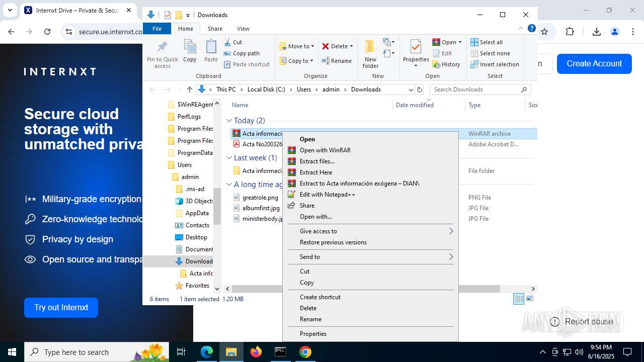Screen dimensions: 644x362
Task: Create a New folder from ribbon
Action: point(370,54)
